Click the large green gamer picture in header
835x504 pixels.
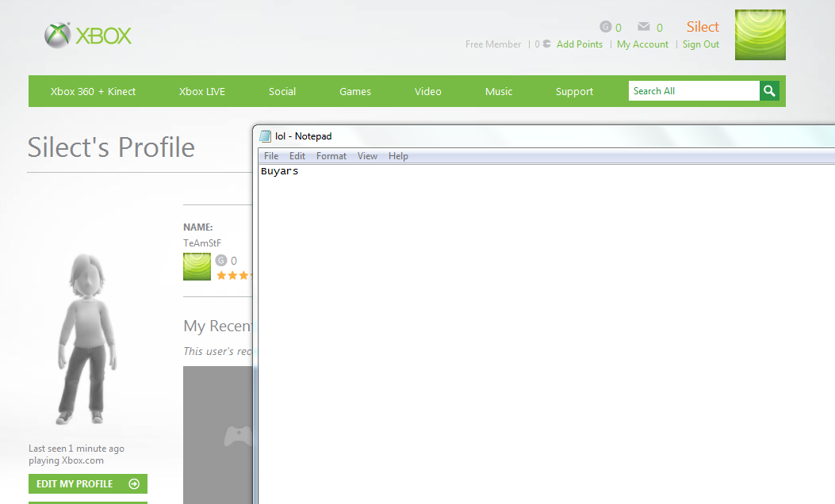(x=760, y=35)
